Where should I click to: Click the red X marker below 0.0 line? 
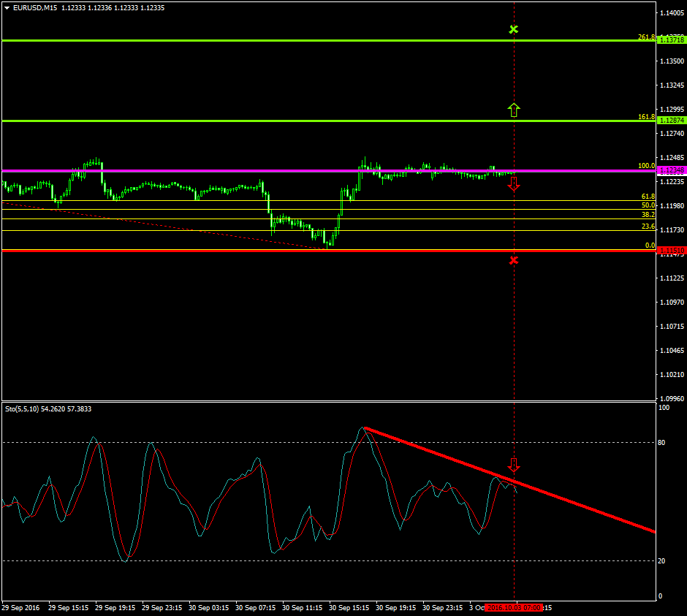click(514, 260)
